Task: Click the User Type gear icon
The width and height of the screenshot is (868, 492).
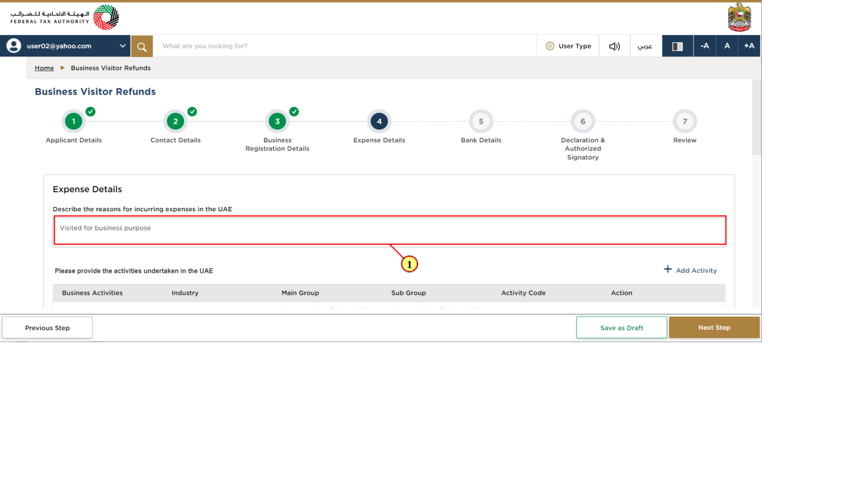Action: (x=550, y=46)
